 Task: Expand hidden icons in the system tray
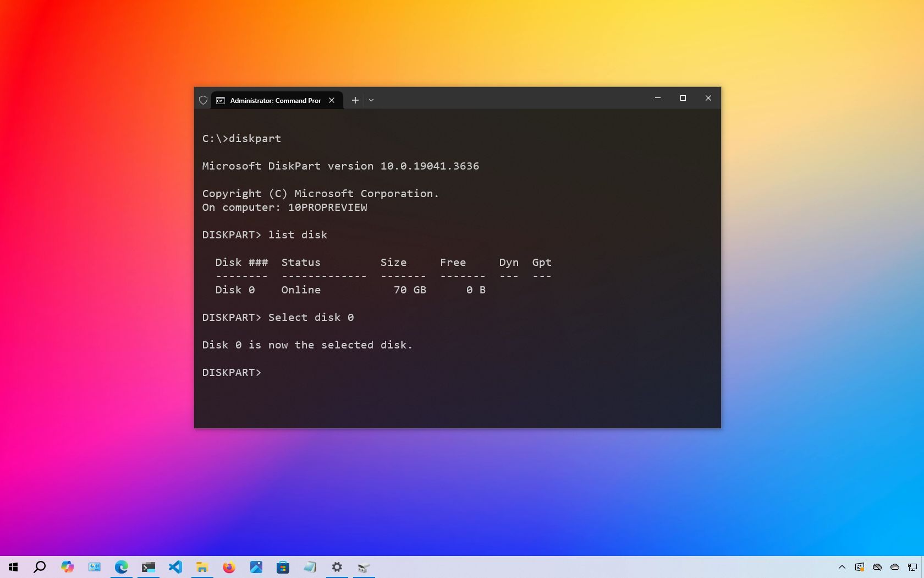[842, 567]
